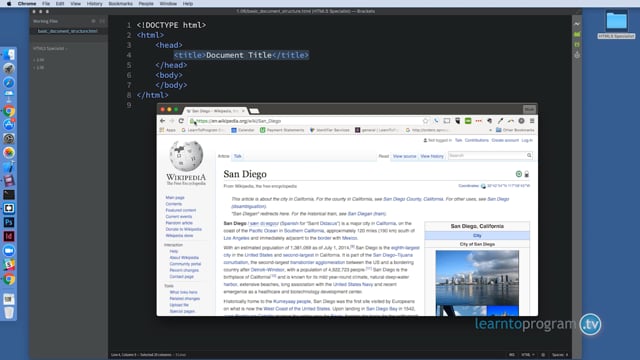Image resolution: width=640 pixels, height=360 pixels.
Task: Launch InDesign from the dock
Action: click(9, 236)
